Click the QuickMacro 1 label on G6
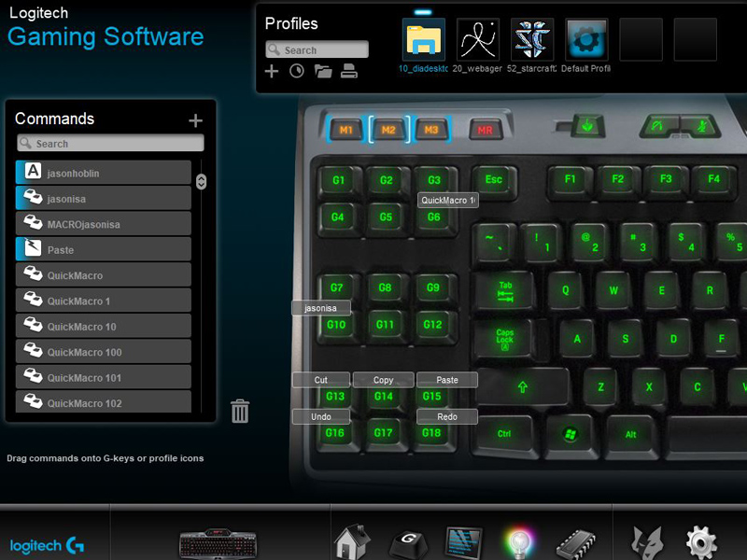Screen dimensions: 747x560 tap(448, 200)
